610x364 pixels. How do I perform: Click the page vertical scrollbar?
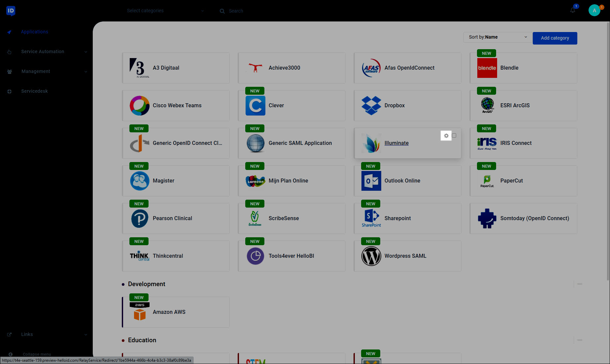tap(608, 152)
